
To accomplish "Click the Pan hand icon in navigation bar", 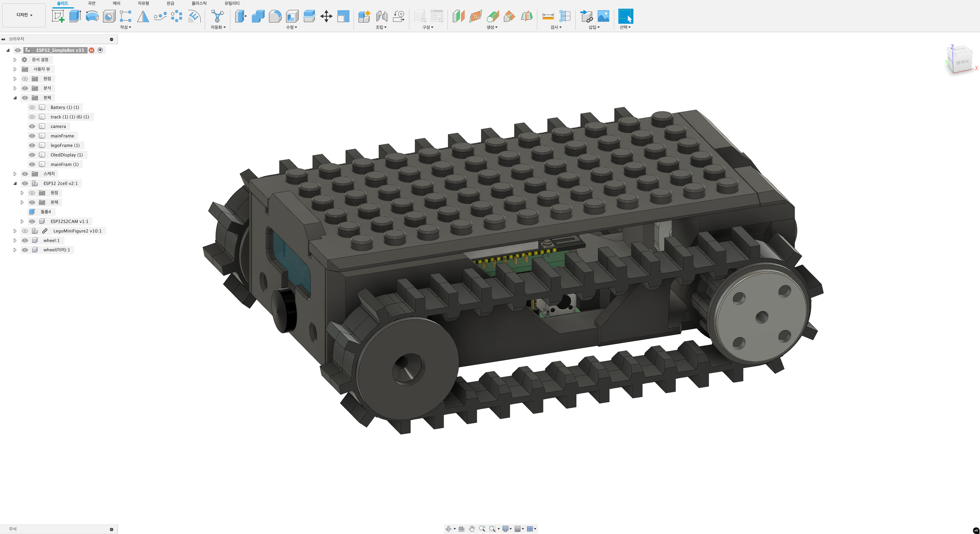I will coord(472,529).
